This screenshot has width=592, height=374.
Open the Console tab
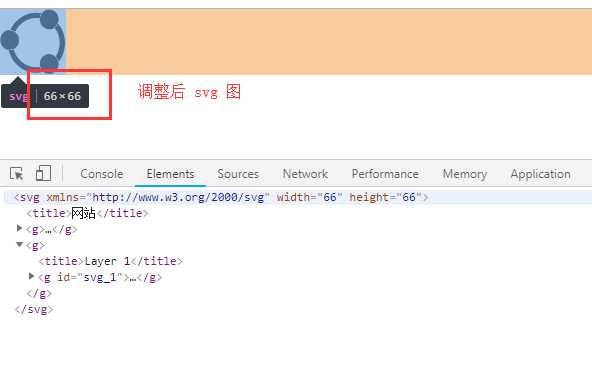pyautogui.click(x=102, y=174)
